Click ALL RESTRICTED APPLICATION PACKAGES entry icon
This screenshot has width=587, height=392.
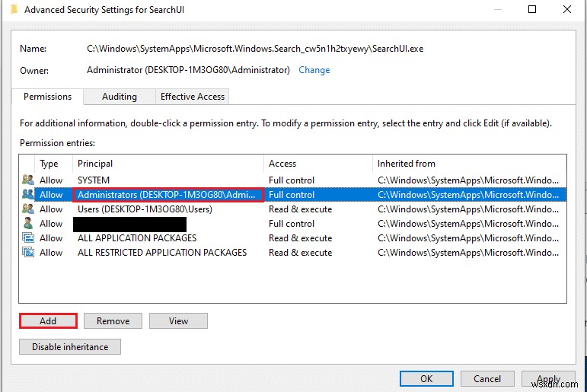(x=28, y=253)
